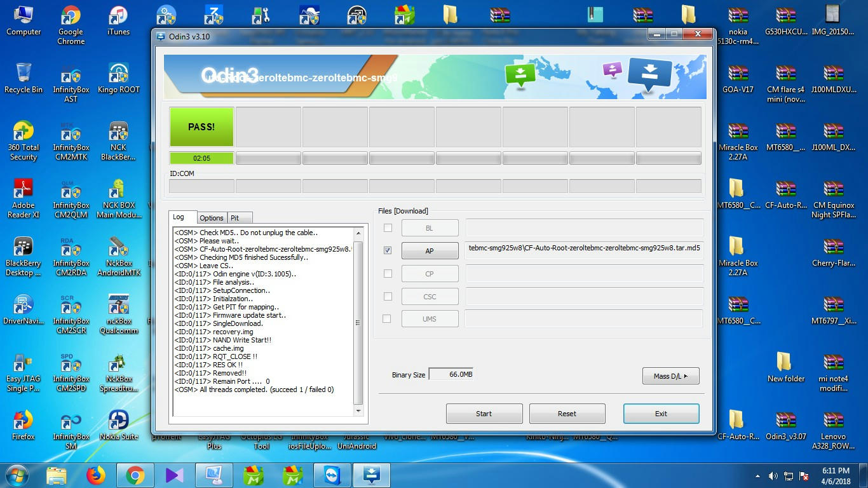Select the mi note4 modified archive
Viewport: 868px width, 488px height.
click(833, 372)
